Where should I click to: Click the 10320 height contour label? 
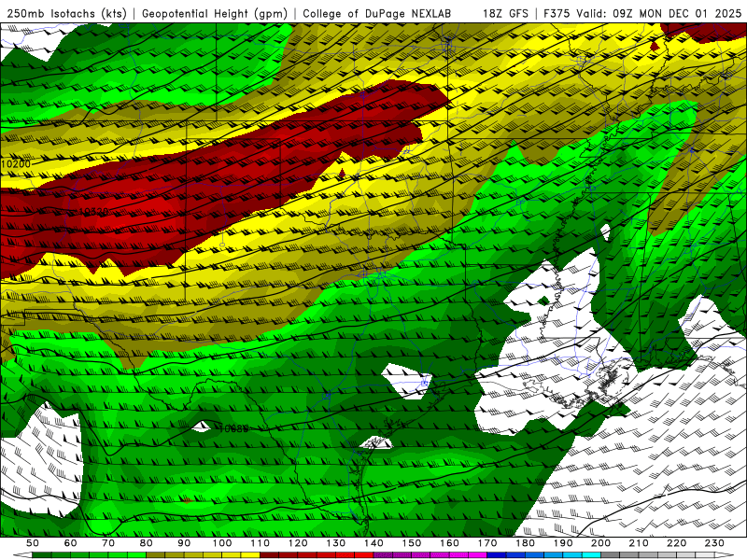94,211
